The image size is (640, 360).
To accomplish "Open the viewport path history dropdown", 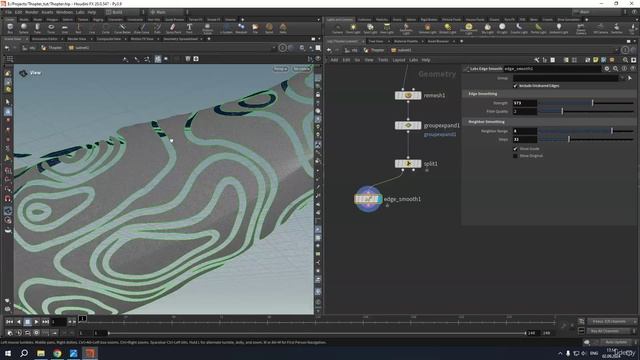I will pos(273,48).
